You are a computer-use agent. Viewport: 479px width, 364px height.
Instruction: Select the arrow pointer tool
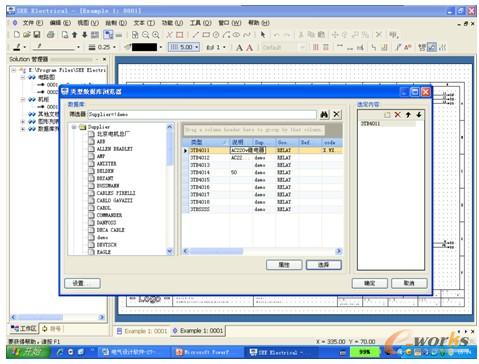pyautogui.click(x=263, y=35)
